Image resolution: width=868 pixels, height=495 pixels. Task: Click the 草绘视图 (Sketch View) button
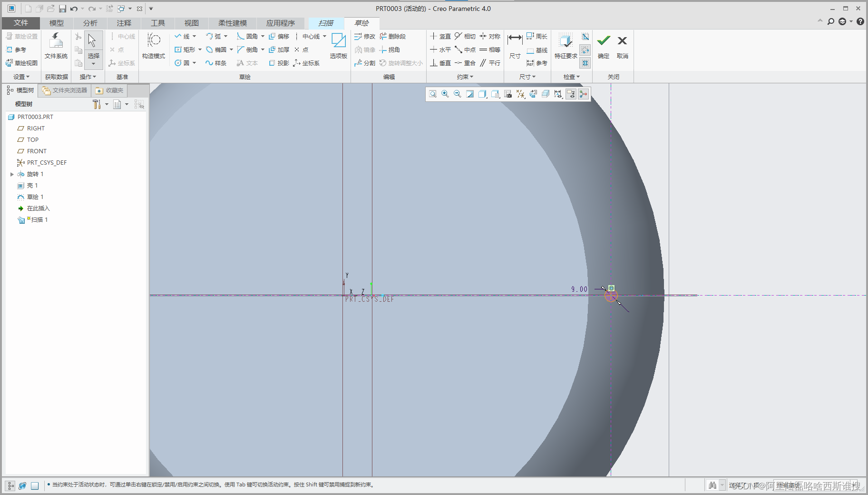pos(21,63)
